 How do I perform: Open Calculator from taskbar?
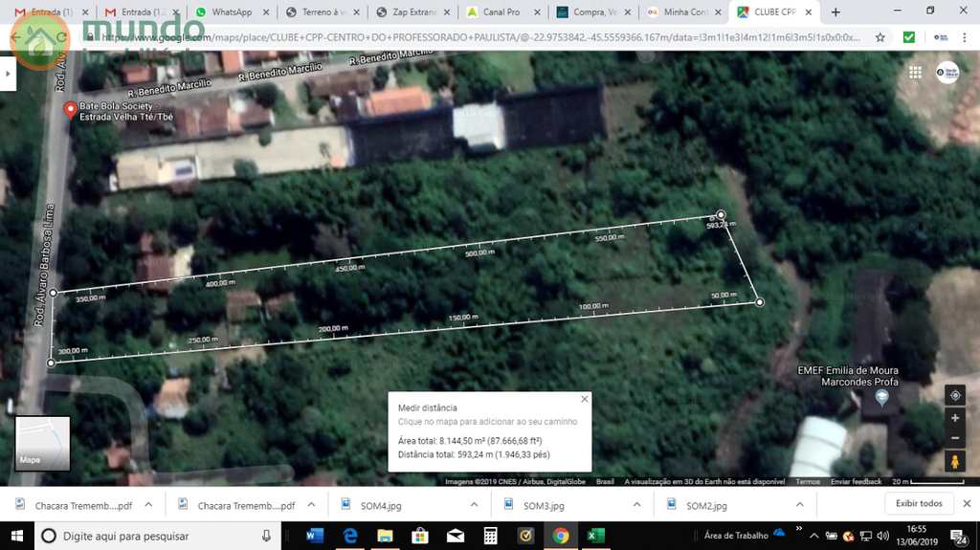click(x=490, y=536)
